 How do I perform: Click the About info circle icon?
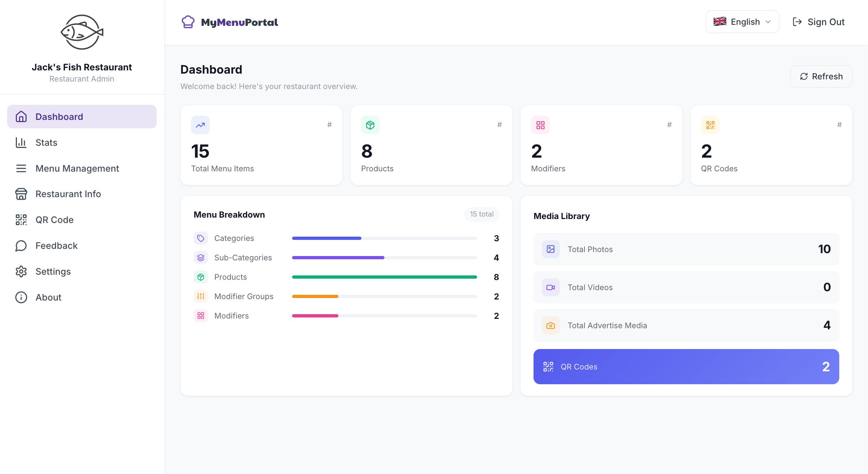pyautogui.click(x=21, y=297)
